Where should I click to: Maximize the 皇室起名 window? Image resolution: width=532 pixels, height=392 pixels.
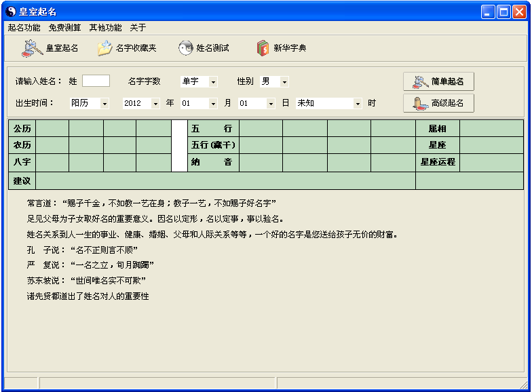point(503,12)
